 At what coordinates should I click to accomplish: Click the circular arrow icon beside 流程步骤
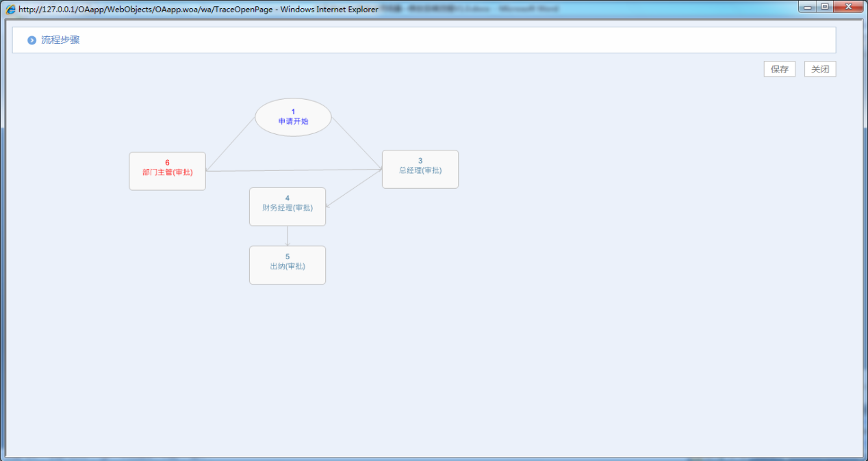tap(31, 40)
